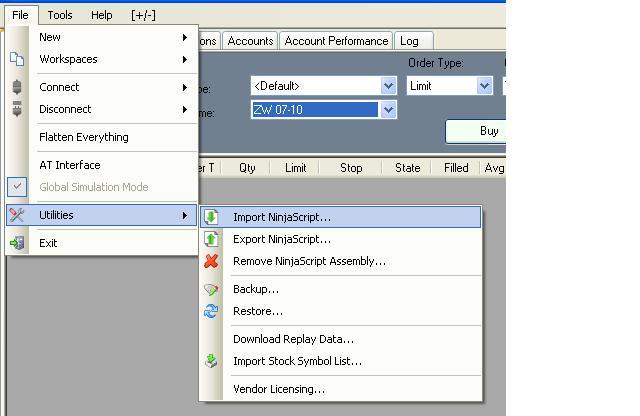Open the Tools menu
The height and width of the screenshot is (416, 640).
click(60, 15)
